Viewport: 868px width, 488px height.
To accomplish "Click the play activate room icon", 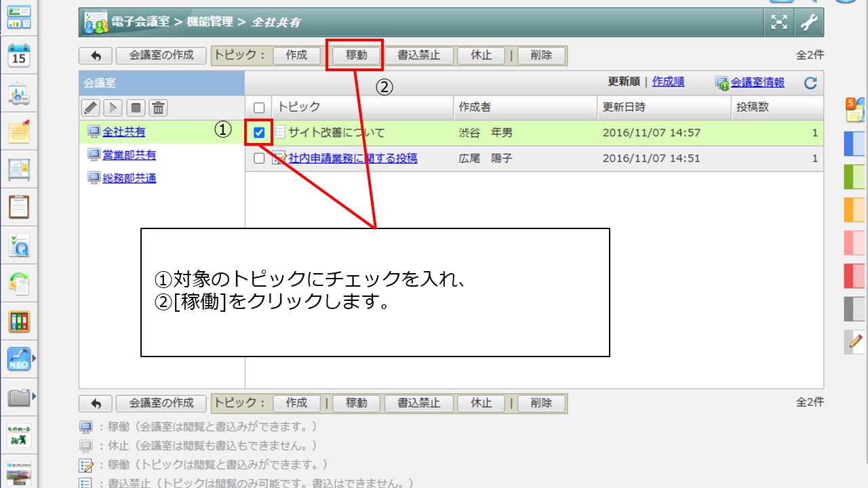I will click(113, 108).
